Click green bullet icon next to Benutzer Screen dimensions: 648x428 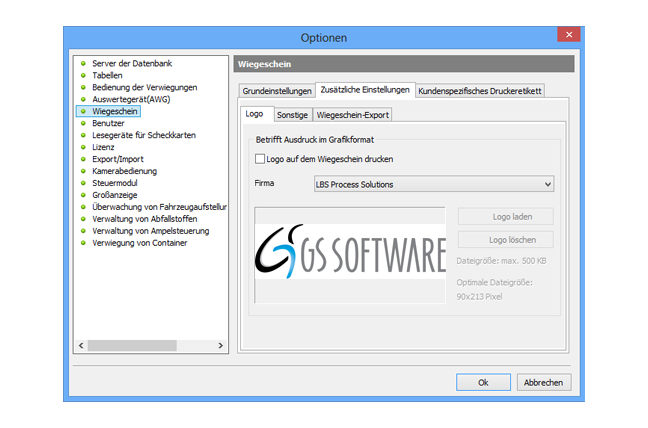(x=83, y=123)
